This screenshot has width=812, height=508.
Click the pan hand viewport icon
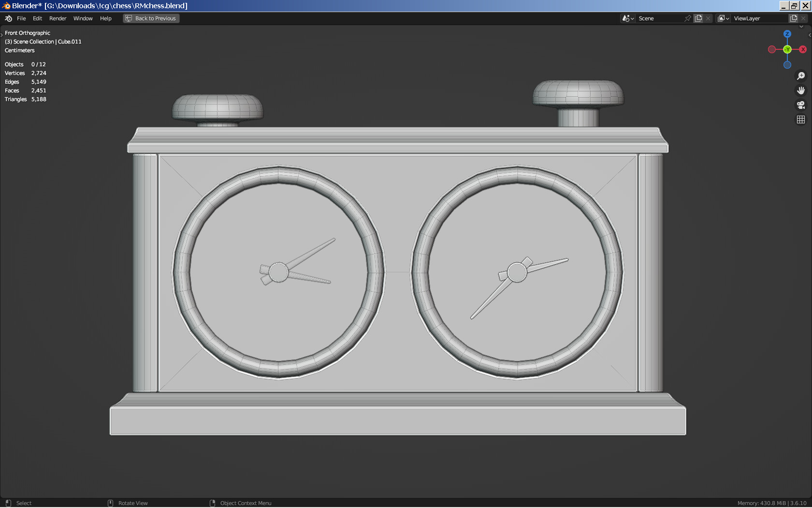[801, 90]
